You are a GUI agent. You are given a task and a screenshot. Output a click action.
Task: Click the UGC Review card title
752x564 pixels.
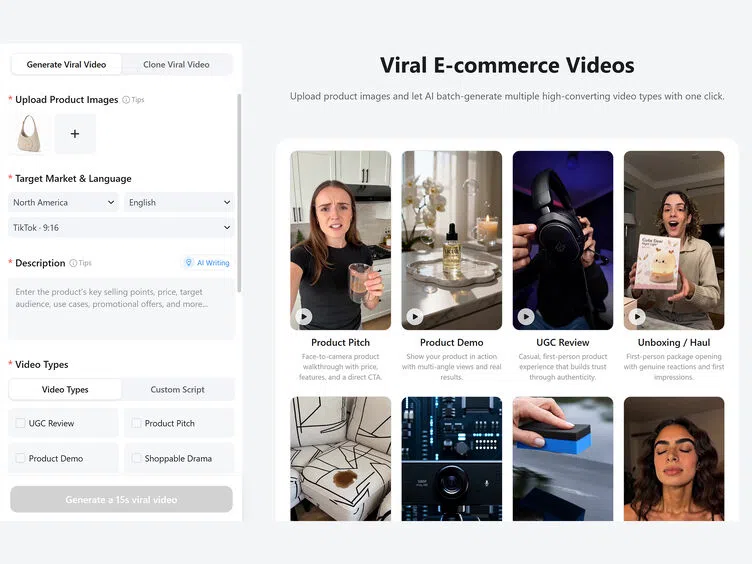[563, 342]
